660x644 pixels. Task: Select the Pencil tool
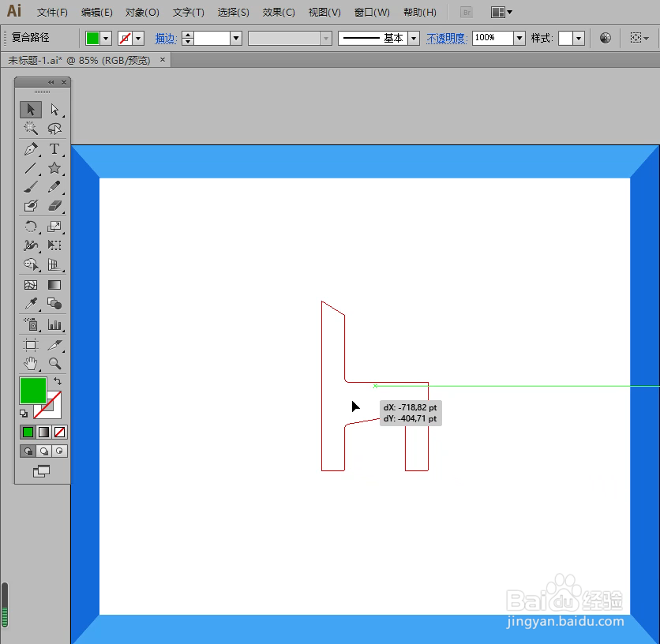54,187
